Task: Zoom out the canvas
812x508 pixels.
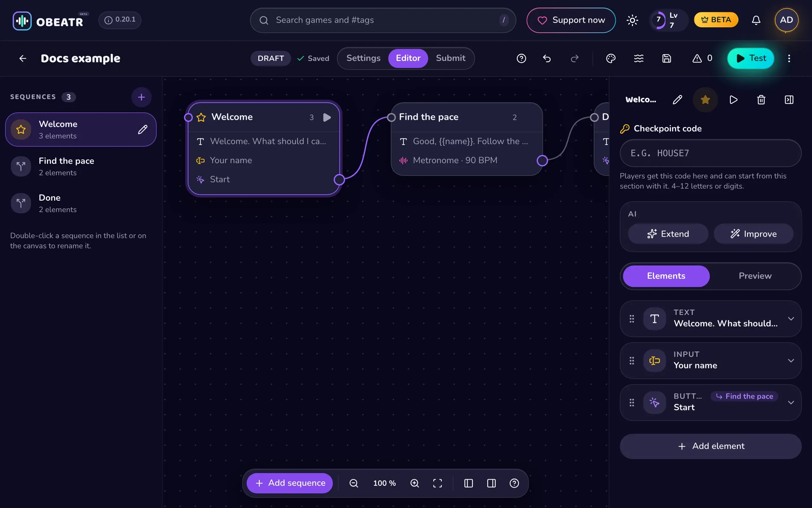Action: (x=354, y=483)
